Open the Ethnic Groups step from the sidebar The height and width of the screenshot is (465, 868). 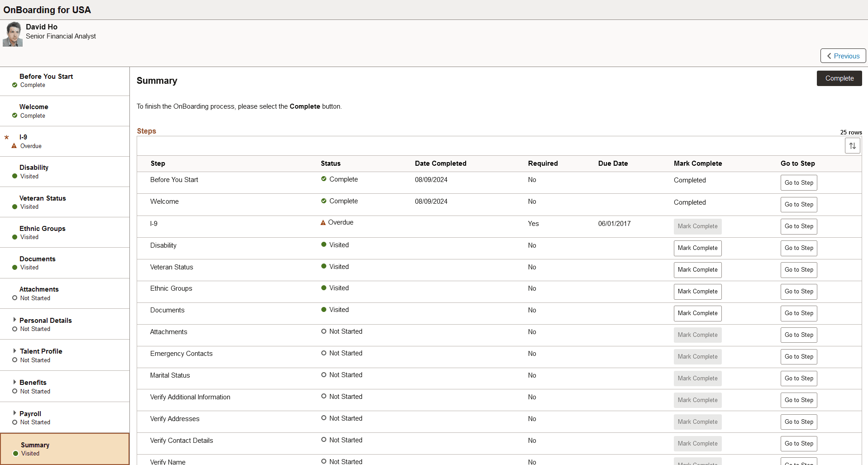tap(42, 228)
